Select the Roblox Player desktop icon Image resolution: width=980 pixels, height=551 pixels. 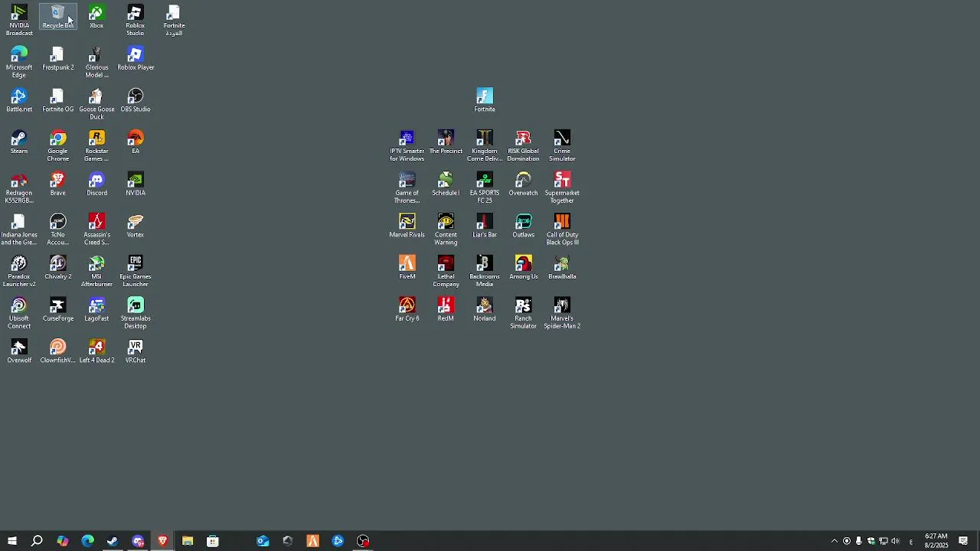136,59
